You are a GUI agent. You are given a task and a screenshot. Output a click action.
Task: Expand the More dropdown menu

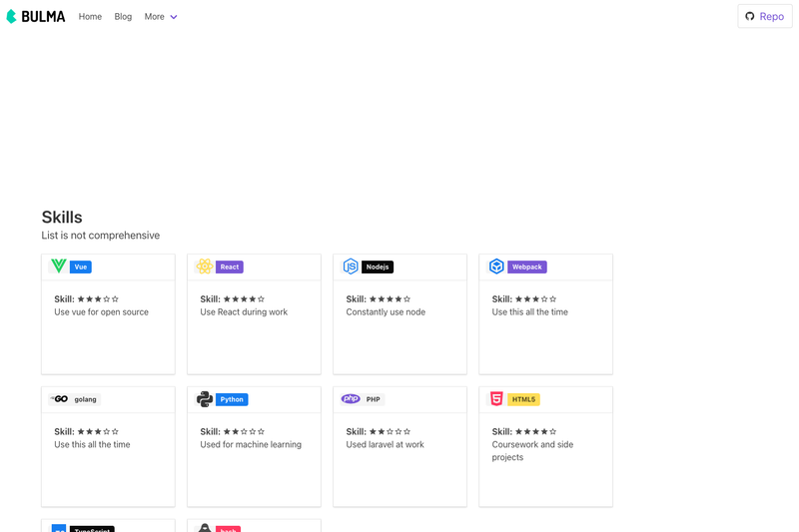pyautogui.click(x=161, y=17)
